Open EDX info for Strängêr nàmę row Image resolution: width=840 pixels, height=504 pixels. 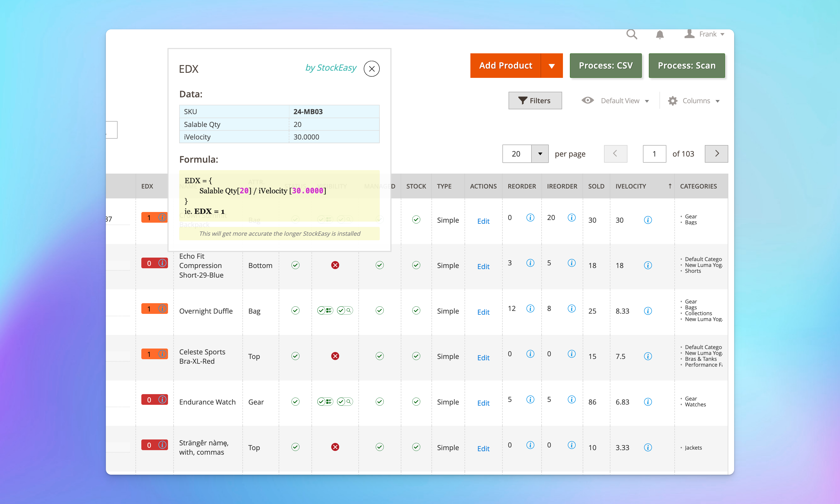[162, 445]
